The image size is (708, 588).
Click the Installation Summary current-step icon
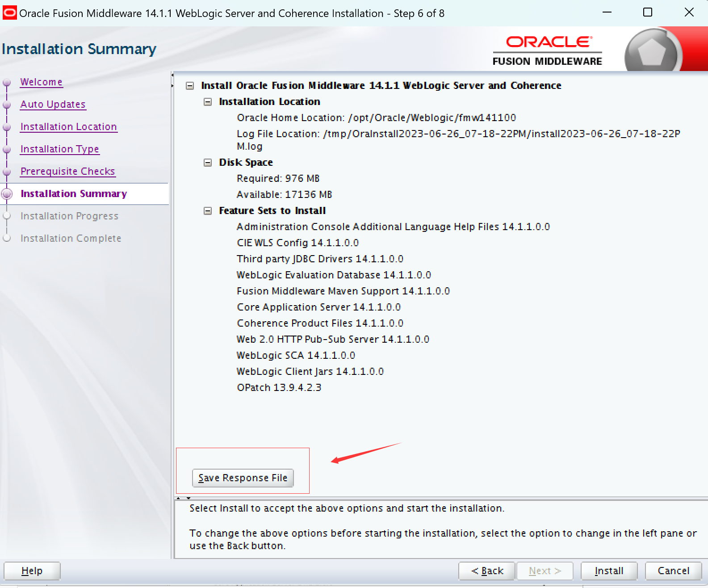point(7,194)
